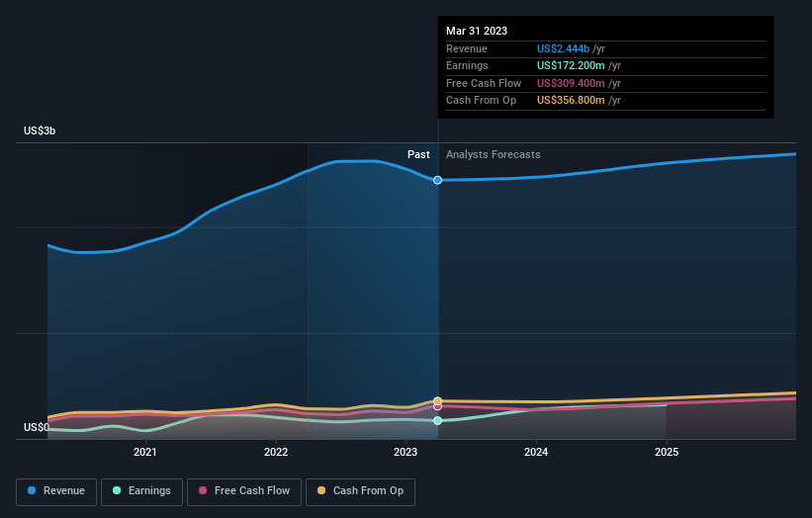Click the Revenue row label in tooltip

click(x=467, y=48)
